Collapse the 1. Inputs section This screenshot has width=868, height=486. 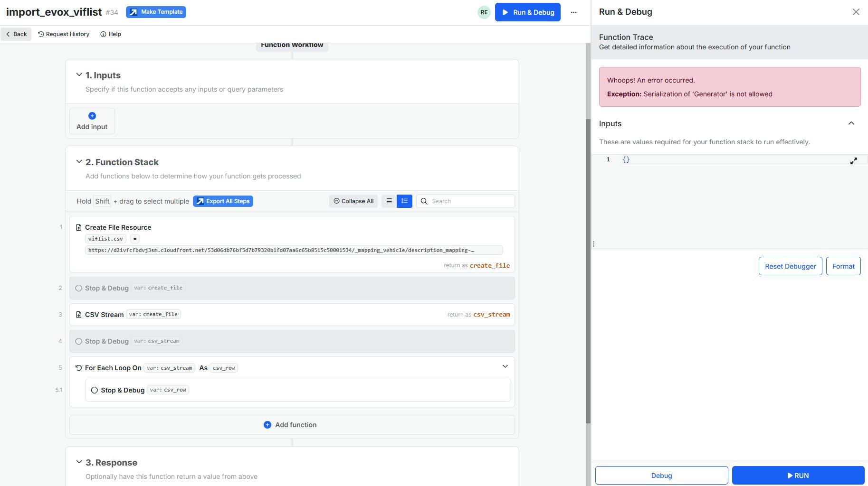[79, 75]
